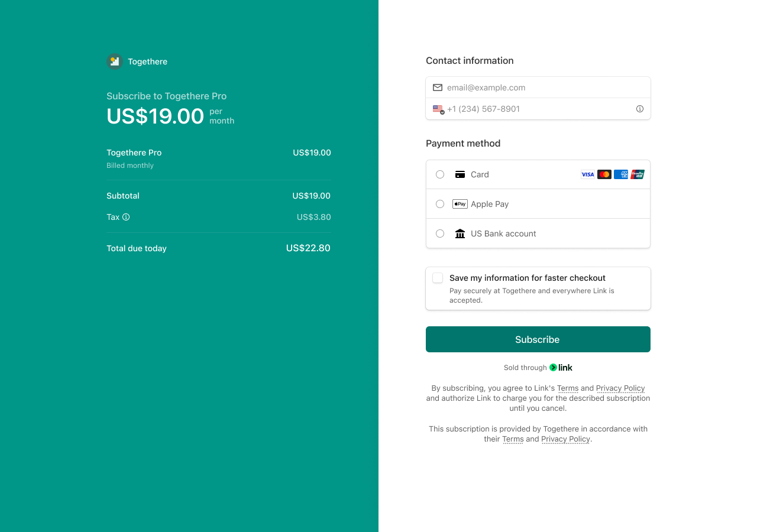This screenshot has height=532, width=757.
Task: Click the phone number info icon
Action: click(639, 109)
